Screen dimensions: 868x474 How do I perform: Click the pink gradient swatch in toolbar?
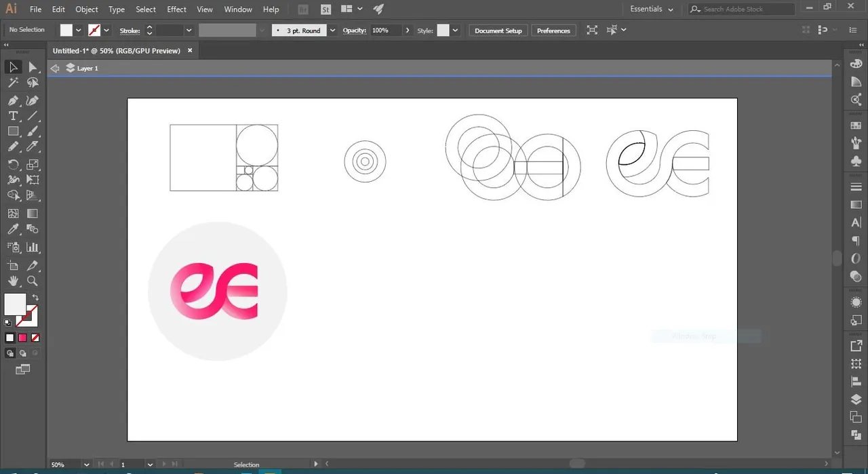(x=22, y=338)
